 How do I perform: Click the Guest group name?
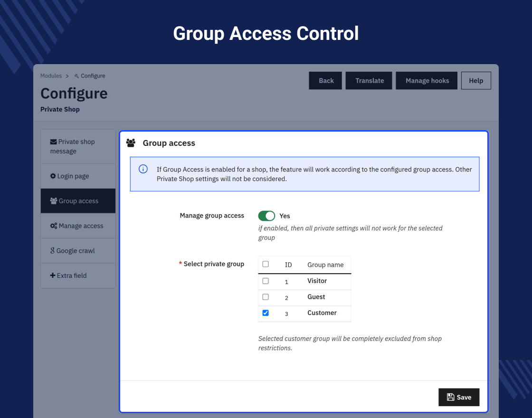pyautogui.click(x=316, y=297)
